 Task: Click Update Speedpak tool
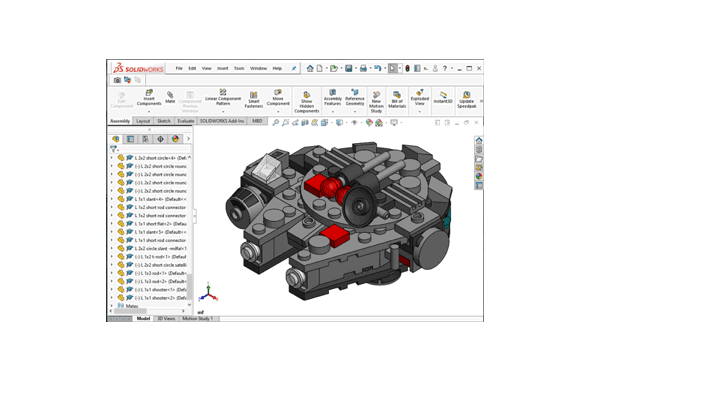pos(467,100)
